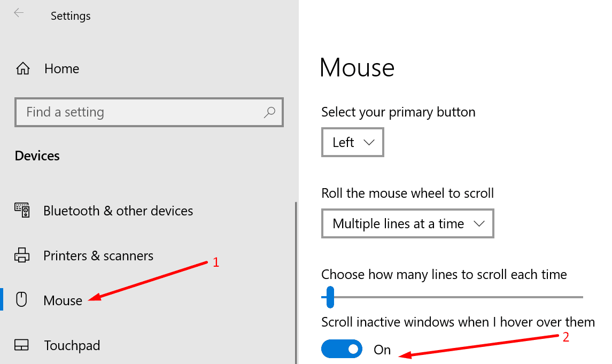Click inside the Find a setting box
612x364 pixels.
click(x=134, y=112)
